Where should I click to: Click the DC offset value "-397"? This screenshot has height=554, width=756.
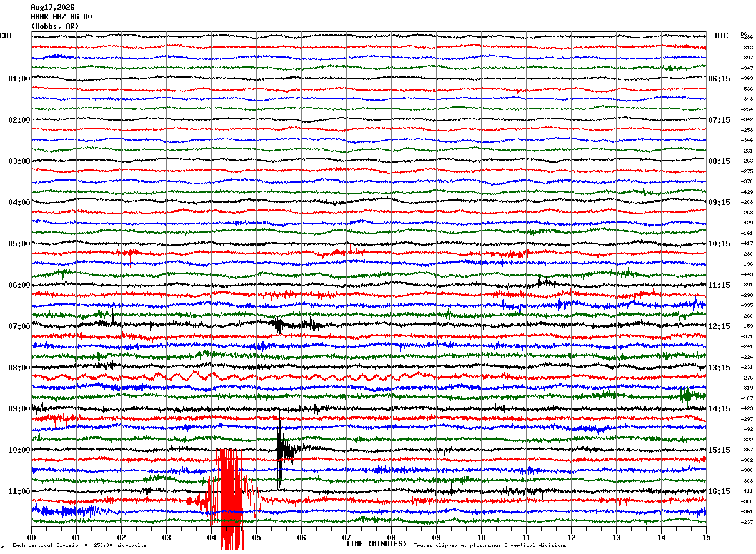[747, 58]
